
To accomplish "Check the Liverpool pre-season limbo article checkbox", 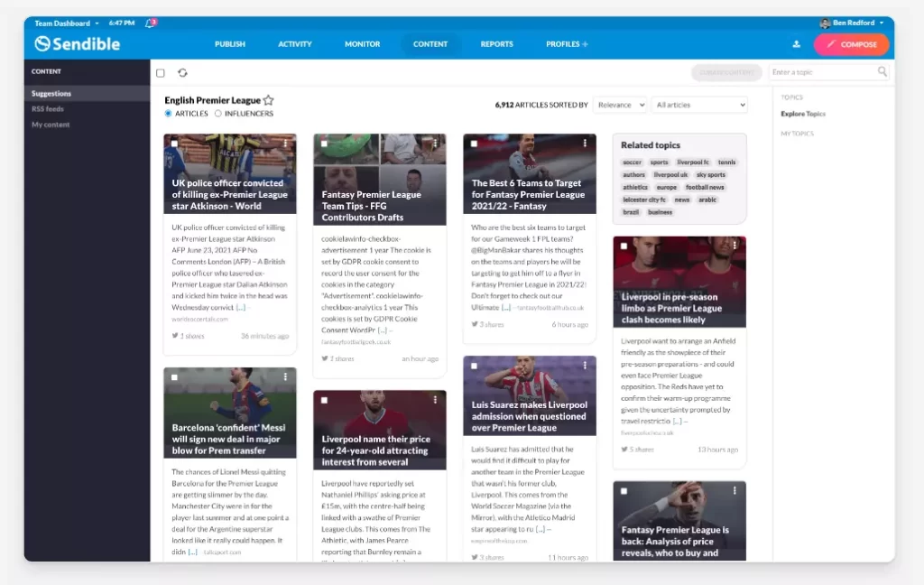I will coord(624,246).
